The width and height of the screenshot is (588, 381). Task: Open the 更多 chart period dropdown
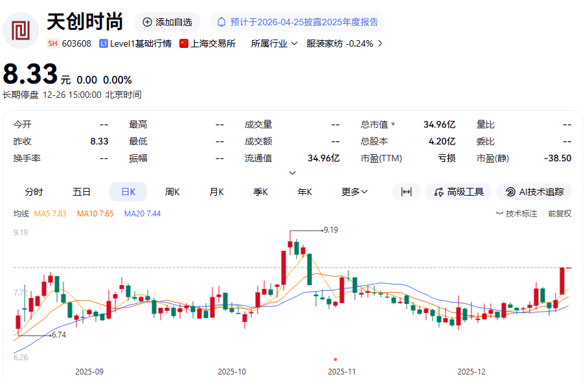pos(353,192)
